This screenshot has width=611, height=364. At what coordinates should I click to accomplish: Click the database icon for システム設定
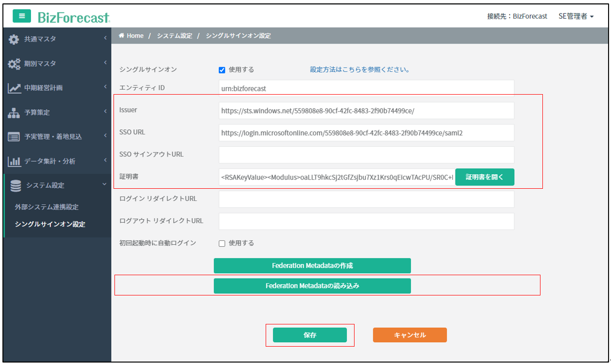click(16, 185)
